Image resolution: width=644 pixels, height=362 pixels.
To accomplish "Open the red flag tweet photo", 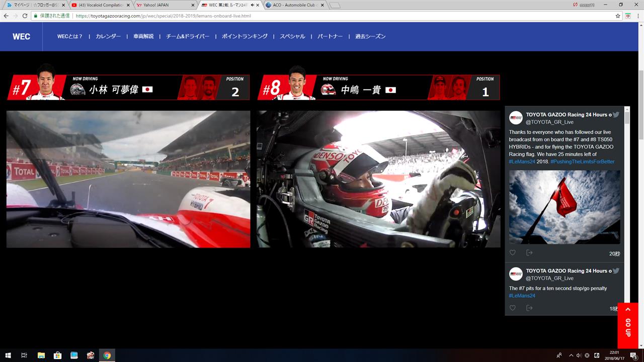I will coord(565,207).
